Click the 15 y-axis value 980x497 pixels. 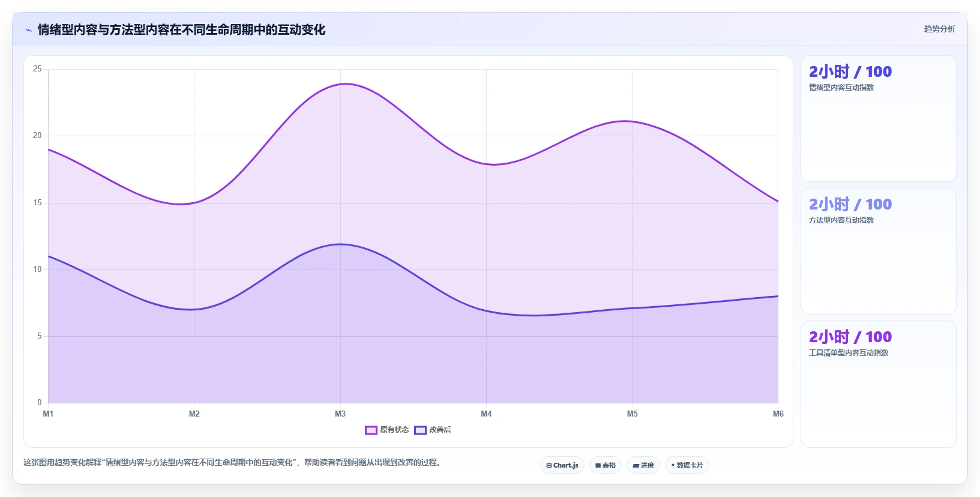click(37, 203)
